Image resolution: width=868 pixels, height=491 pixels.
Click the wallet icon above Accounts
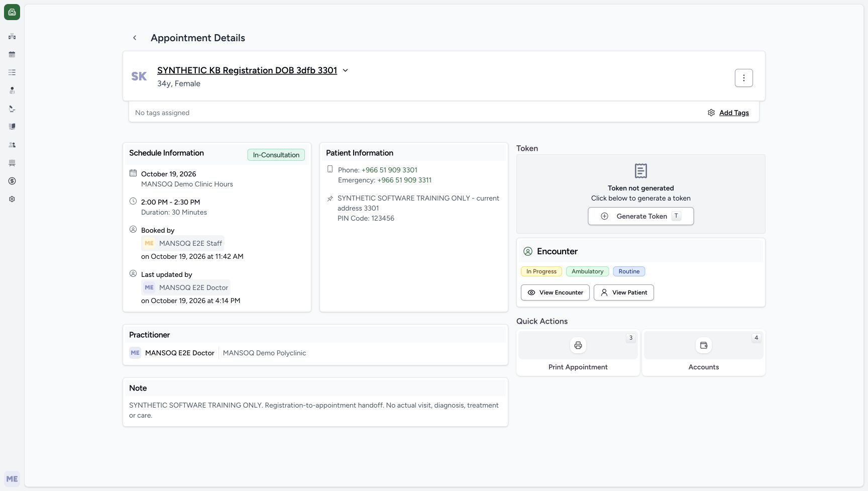click(704, 345)
